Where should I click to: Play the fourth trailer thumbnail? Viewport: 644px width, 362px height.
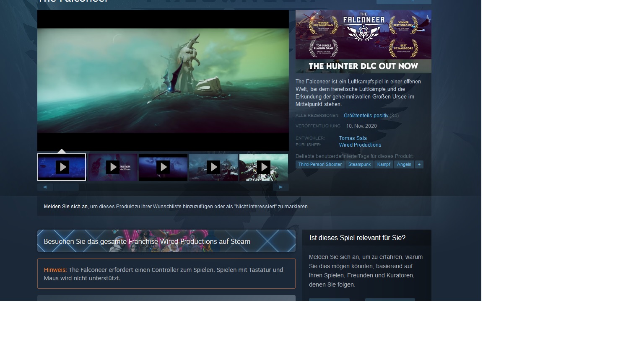point(213,167)
